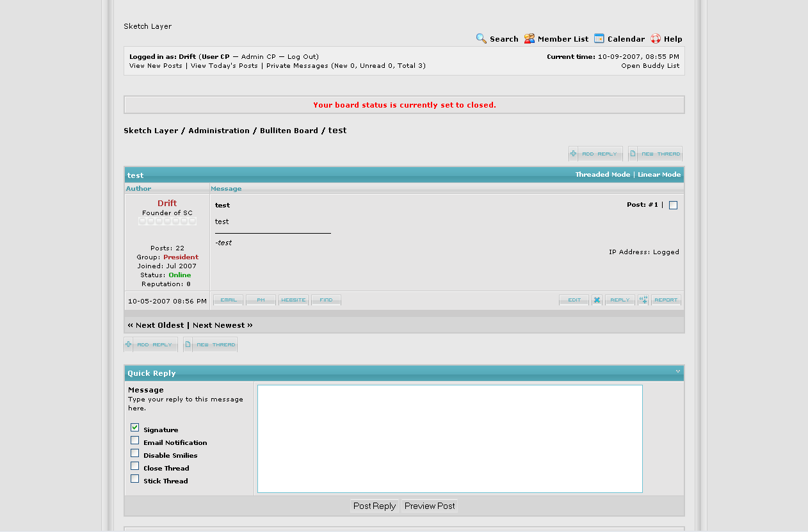
Task: Uncheck the Signature checkbox
Action: 135,428
